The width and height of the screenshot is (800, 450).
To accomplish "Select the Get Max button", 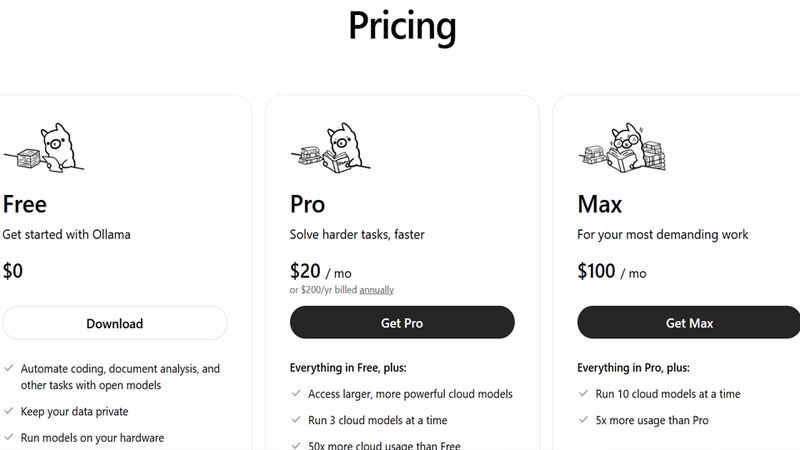I will click(689, 322).
